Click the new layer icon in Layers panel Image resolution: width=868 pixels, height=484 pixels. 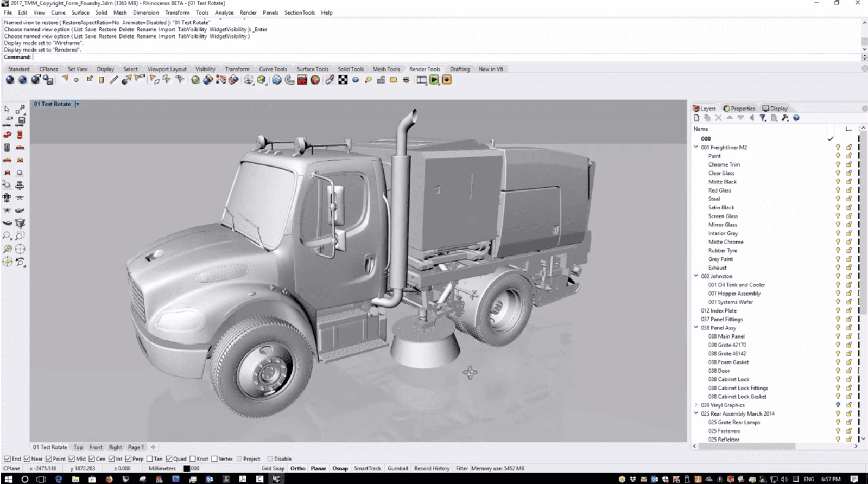point(696,118)
